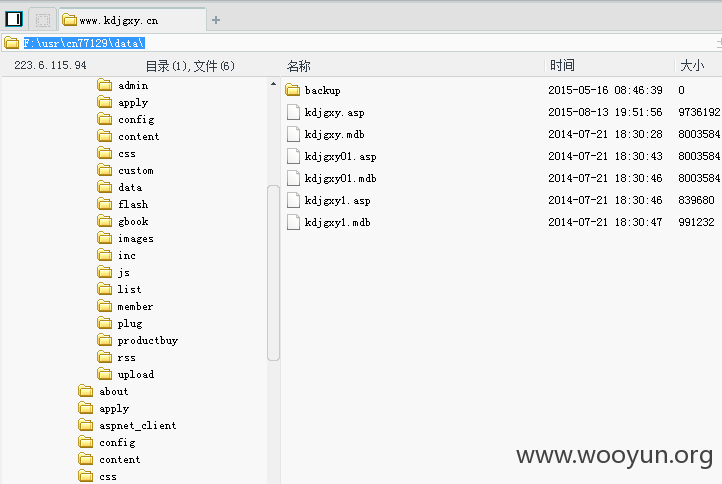Click the size value 839680

pos(696,200)
